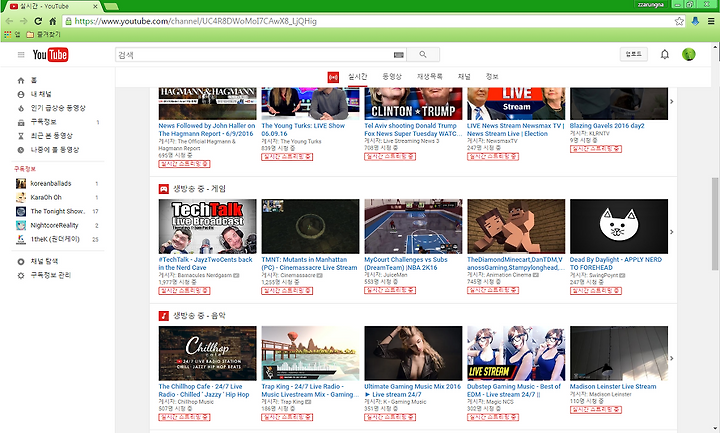Click the page vertical scrollbar
The height and width of the screenshot is (433, 720).
pyautogui.click(x=715, y=223)
